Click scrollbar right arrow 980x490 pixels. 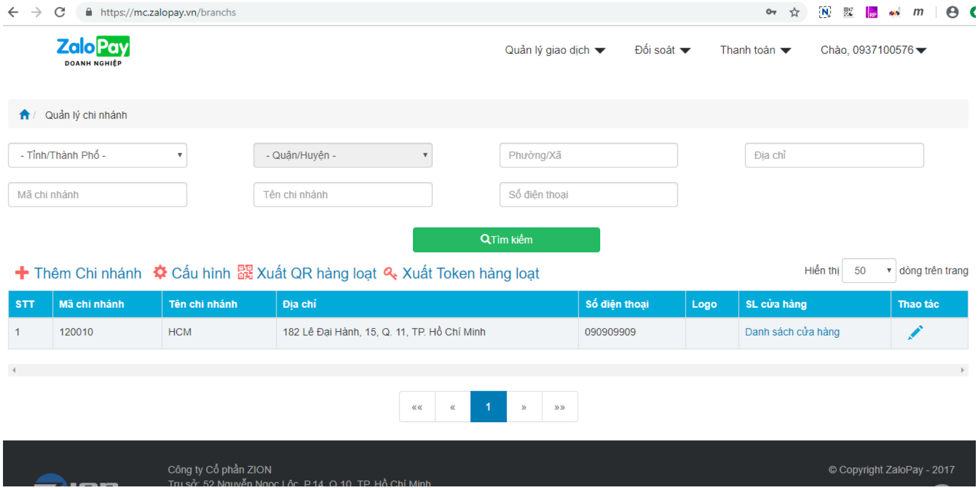click(x=962, y=370)
